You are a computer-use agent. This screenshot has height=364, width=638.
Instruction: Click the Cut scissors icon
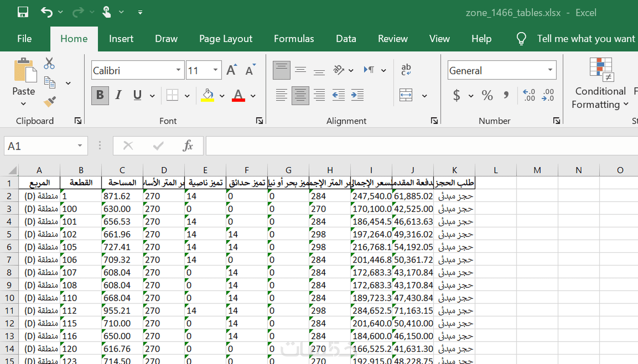[49, 63]
